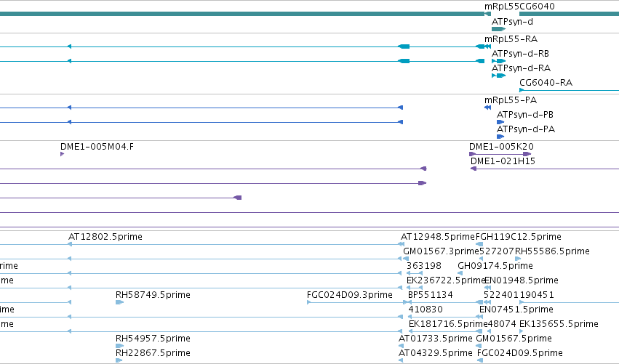619x364 pixels.
Task: Click the RH58749.5prime EST label
Action: coord(153,296)
